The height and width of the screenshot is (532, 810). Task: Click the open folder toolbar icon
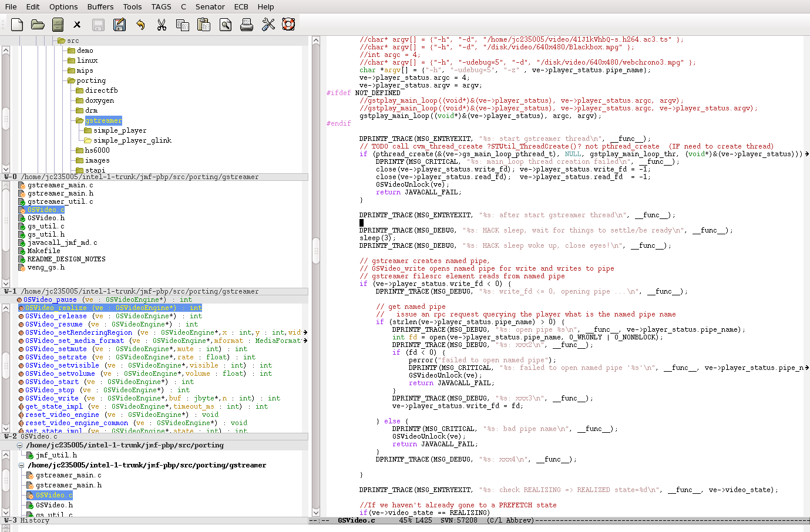coord(38,24)
